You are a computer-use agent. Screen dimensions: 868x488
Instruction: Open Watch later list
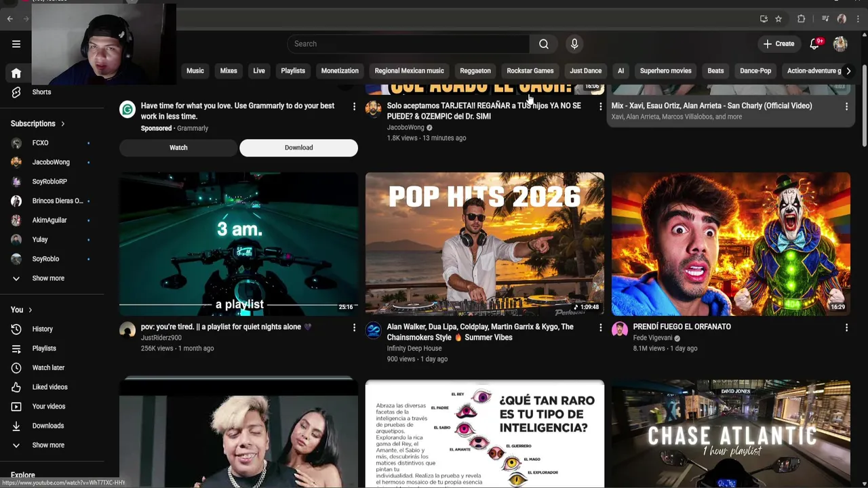[48, 368]
